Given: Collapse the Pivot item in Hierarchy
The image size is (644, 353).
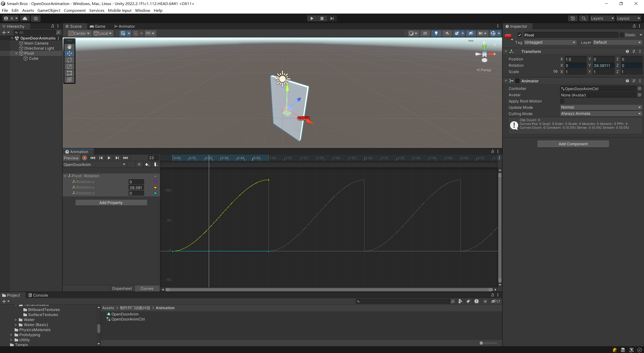Looking at the screenshot, I should pyautogui.click(x=16, y=53).
